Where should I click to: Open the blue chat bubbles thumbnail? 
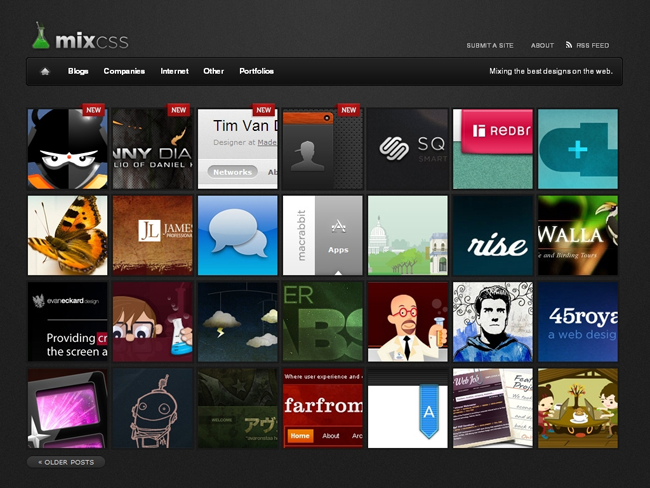coord(238,235)
